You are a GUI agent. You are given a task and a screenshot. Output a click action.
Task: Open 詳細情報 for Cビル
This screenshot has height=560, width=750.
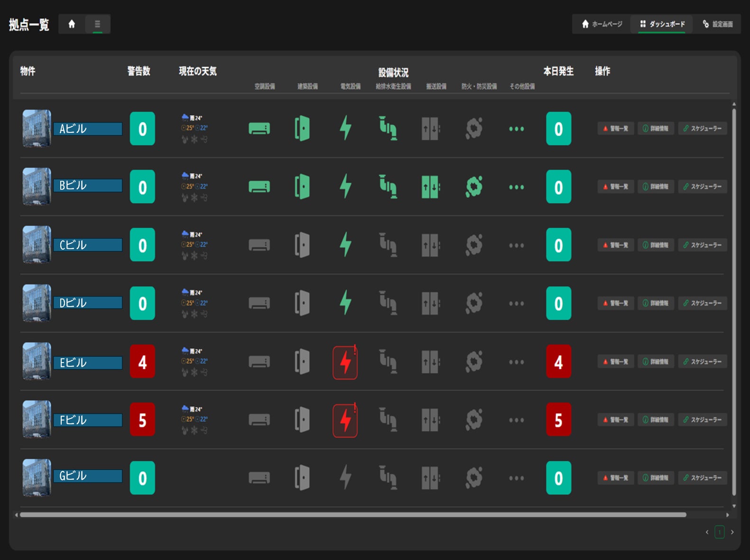click(656, 245)
